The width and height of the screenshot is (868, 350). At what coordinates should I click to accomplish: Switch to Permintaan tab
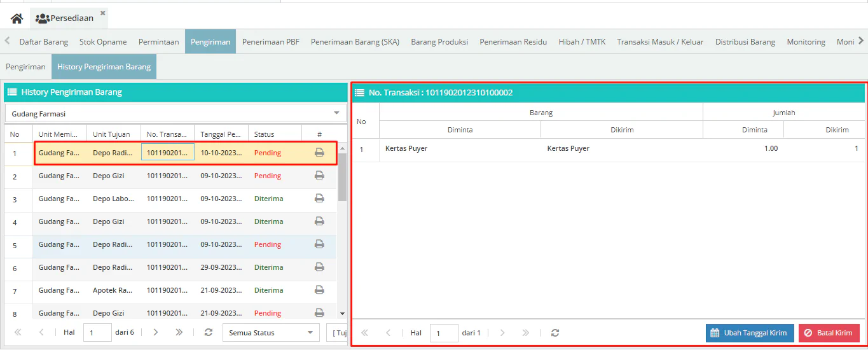click(159, 42)
